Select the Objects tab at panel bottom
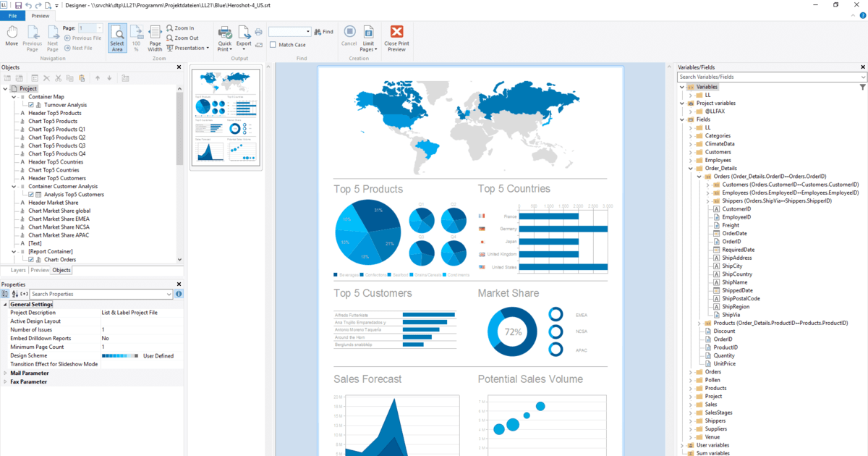Screen dimensions: 868x456 61,270
